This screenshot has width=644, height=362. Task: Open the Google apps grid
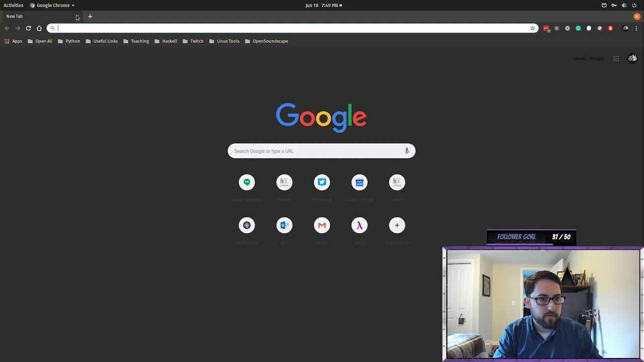tap(616, 59)
